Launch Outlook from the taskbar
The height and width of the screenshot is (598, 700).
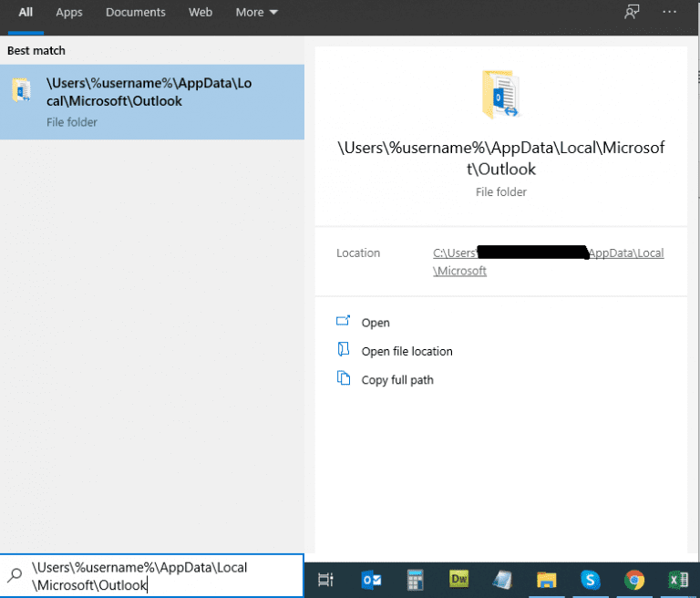[371, 580]
